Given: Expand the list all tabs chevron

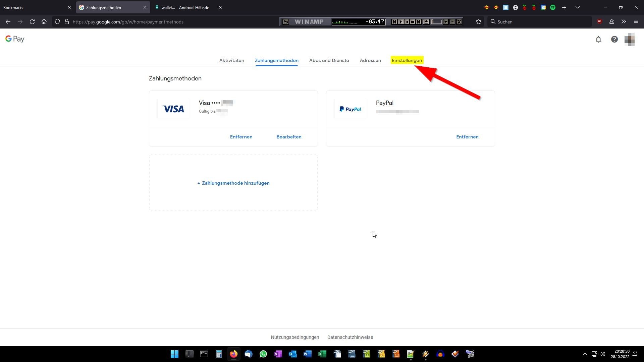Looking at the screenshot, I should coord(578,7).
